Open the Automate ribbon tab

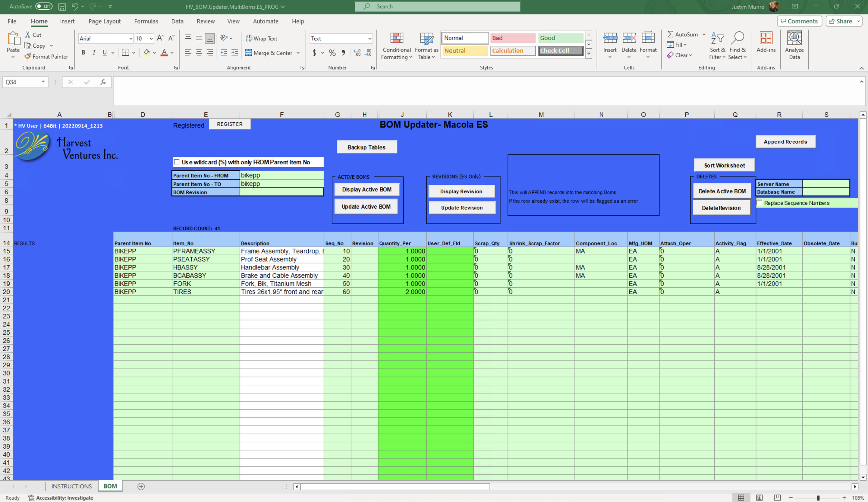point(266,21)
